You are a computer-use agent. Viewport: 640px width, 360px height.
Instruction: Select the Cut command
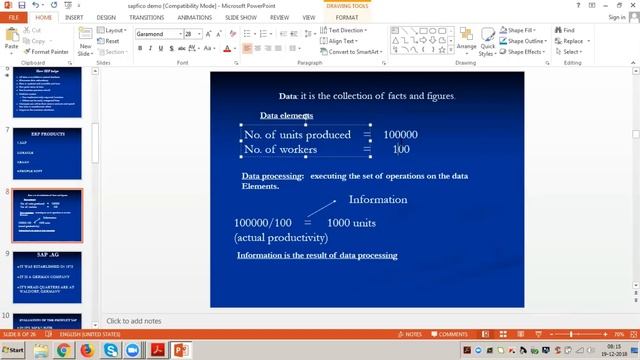(32, 30)
